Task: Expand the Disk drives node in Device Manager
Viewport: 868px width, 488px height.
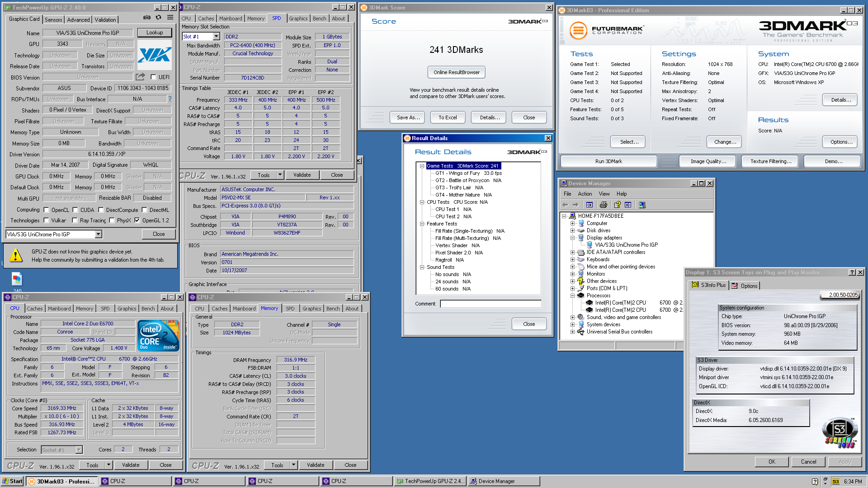Action: point(572,230)
